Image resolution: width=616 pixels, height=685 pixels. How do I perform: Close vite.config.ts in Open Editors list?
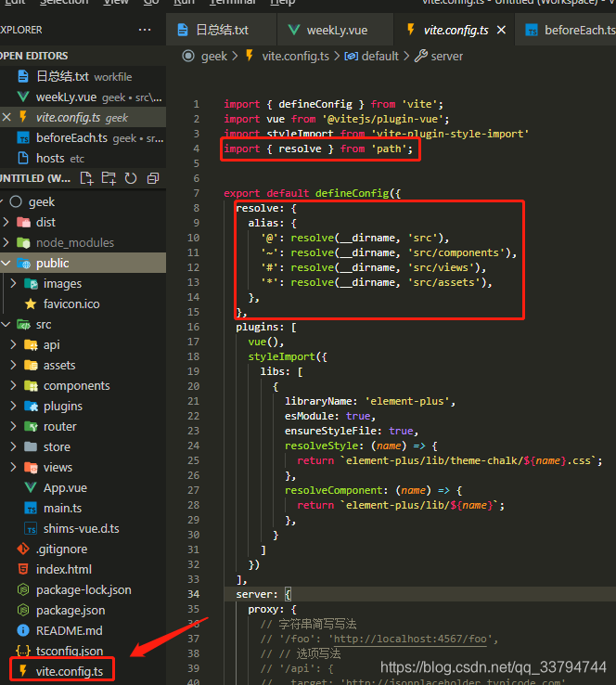coord(6,117)
